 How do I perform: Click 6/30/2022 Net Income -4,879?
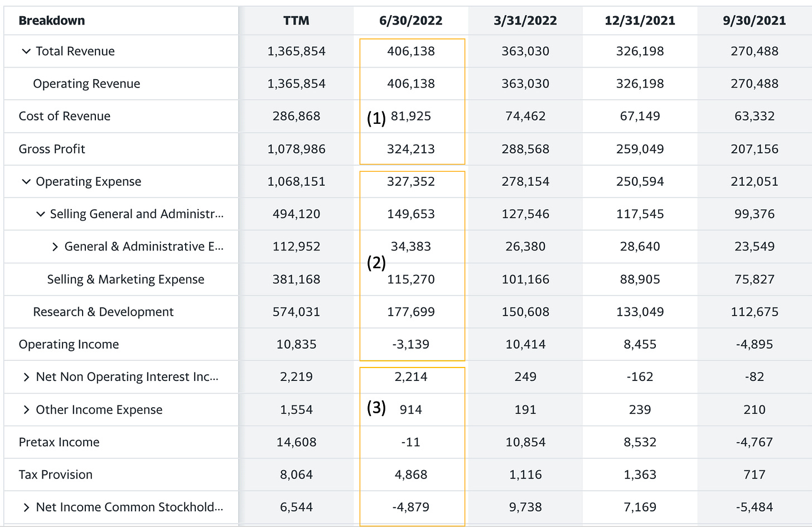(x=411, y=507)
